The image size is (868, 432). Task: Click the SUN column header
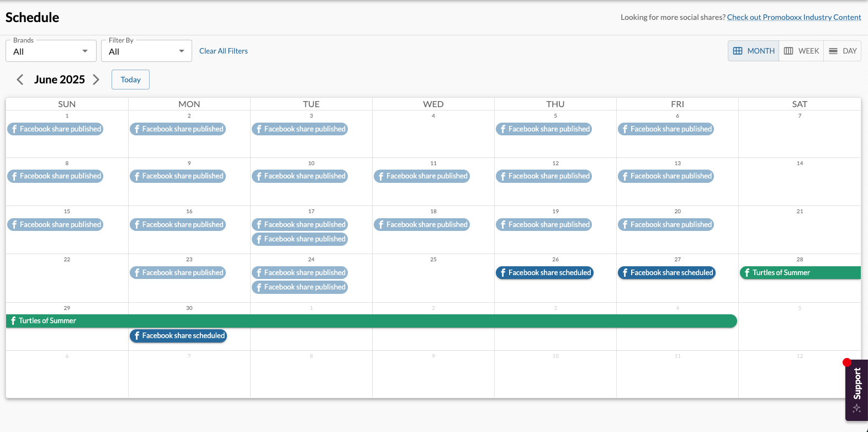67,104
